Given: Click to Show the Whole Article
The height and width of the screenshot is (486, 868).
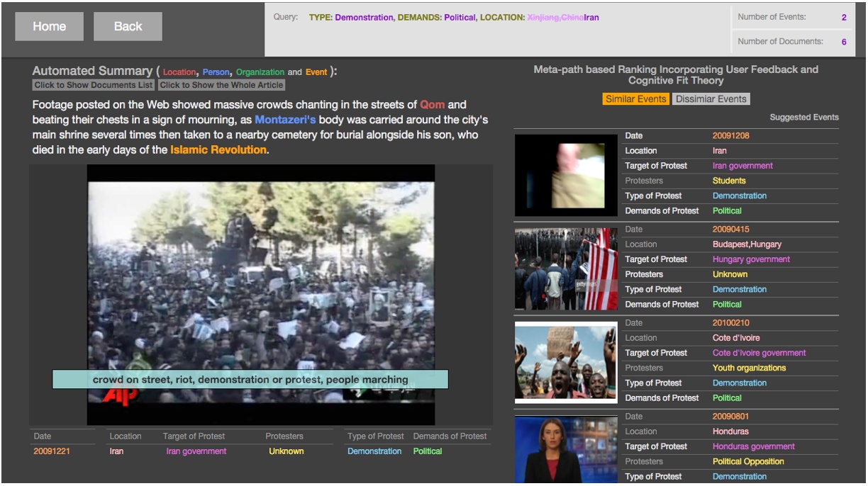Looking at the screenshot, I should (x=221, y=85).
